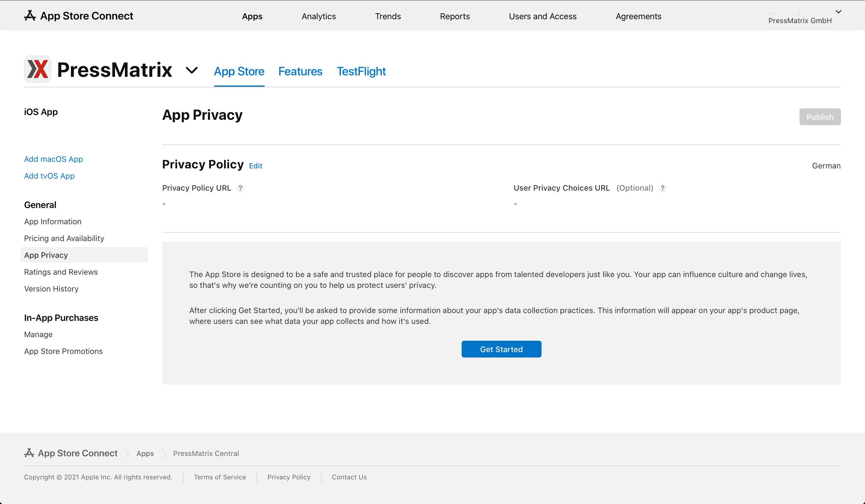Open Ratings and Reviews in sidebar

61,272
